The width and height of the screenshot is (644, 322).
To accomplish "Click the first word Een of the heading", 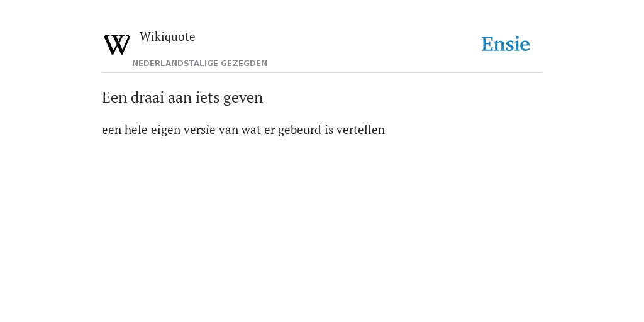I will [x=114, y=97].
